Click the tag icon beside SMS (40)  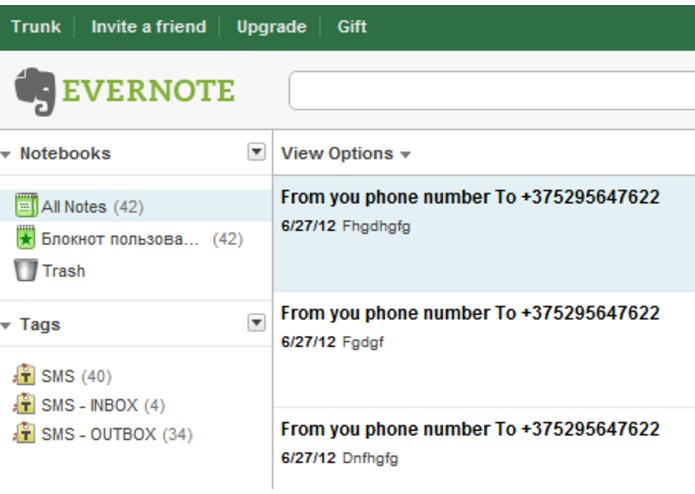coord(24,375)
